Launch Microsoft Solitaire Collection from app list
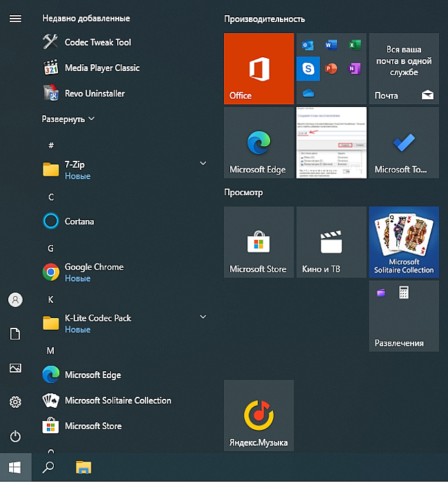 click(x=106, y=400)
